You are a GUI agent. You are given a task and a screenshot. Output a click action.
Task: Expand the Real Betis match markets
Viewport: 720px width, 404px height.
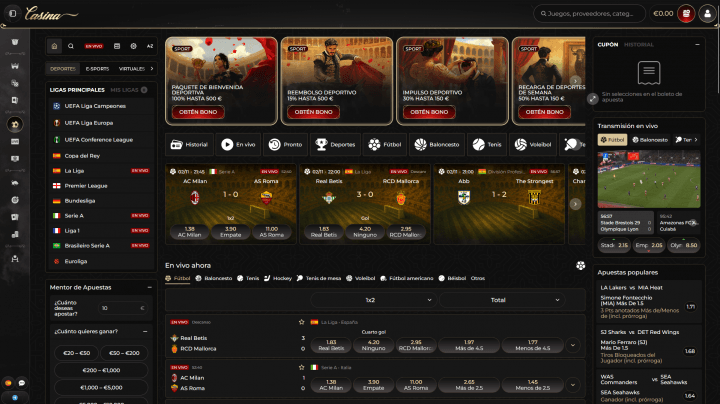point(571,345)
